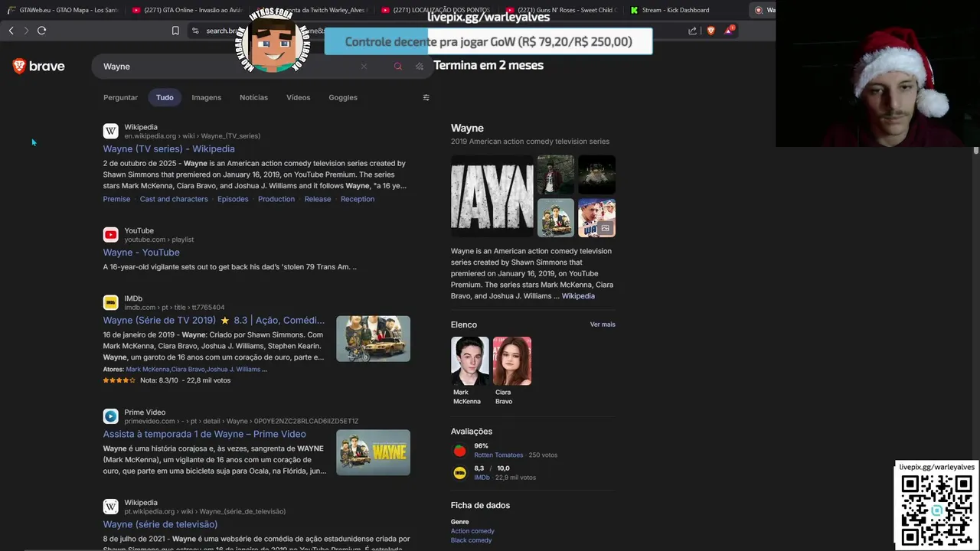Click the livepix QR code overlay
The image size is (980, 551).
click(x=936, y=510)
